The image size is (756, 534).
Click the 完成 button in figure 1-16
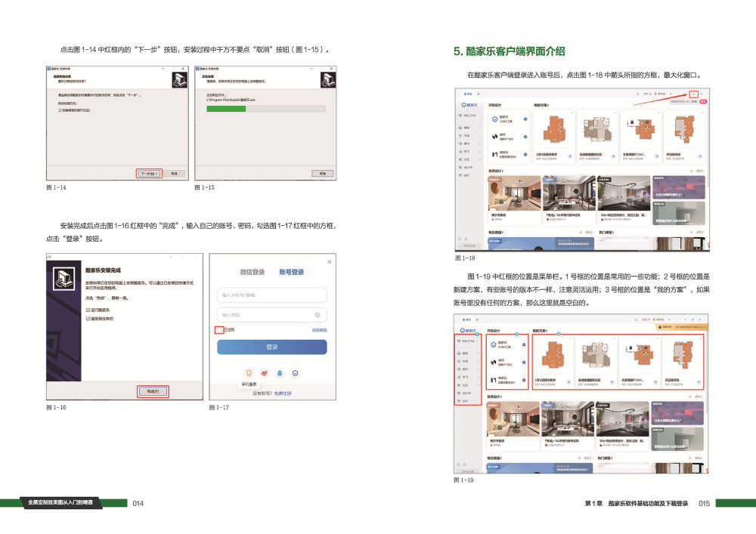[x=153, y=391]
